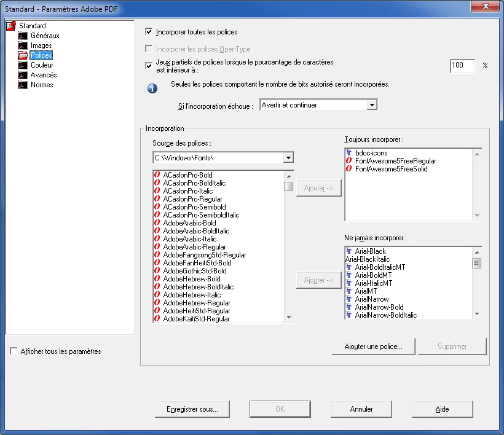Open the Normes settings page

42,85
